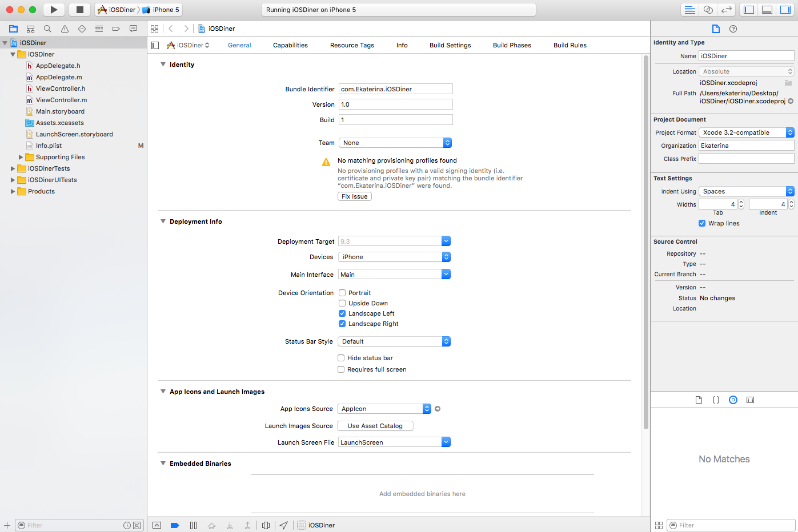Check Hide status bar

click(341, 358)
